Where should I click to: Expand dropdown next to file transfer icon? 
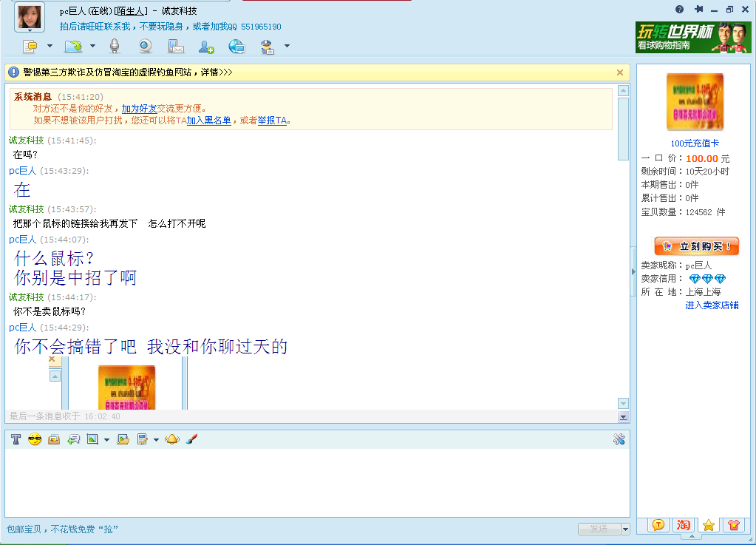click(93, 47)
